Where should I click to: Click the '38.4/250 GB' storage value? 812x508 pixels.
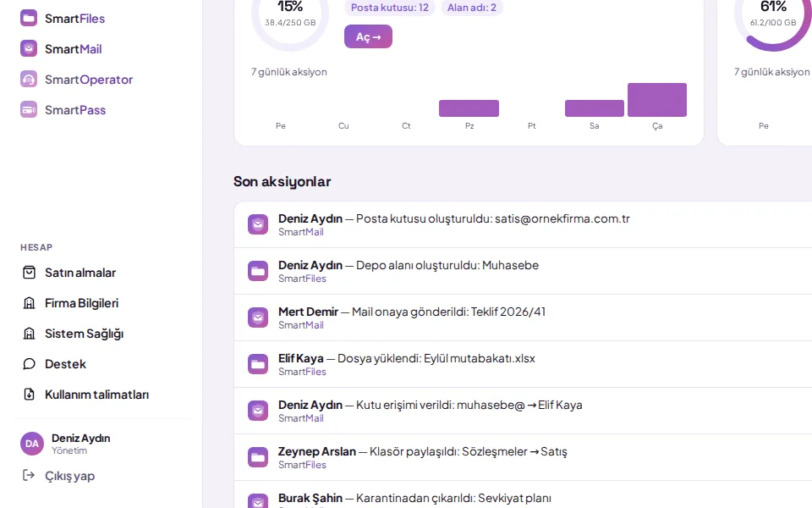[290, 23]
